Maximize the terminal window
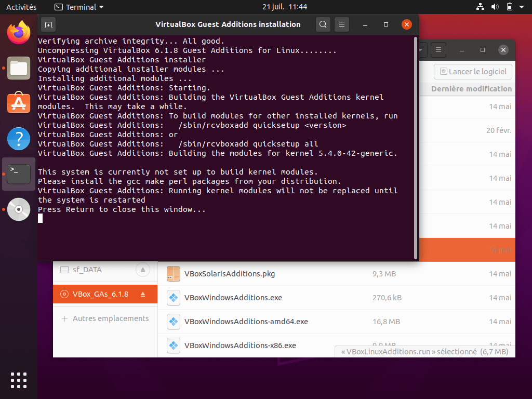The image size is (532, 399). (386, 24)
